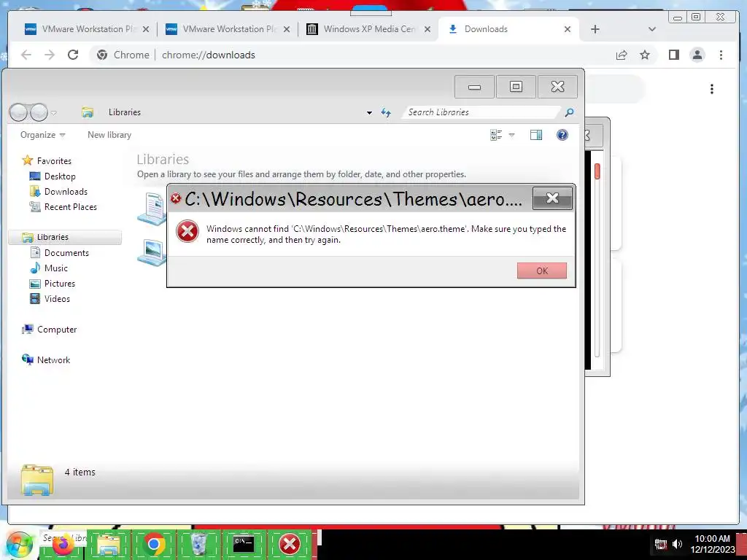Viewport: 747px width, 560px height.
Task: Toggle Chrome side panel icon
Action: tap(673, 55)
